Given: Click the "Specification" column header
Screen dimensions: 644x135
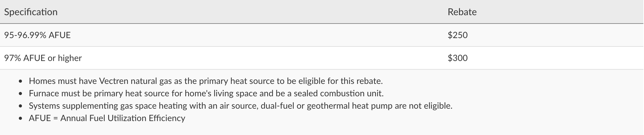Looking at the screenshot, I should pos(31,12).
